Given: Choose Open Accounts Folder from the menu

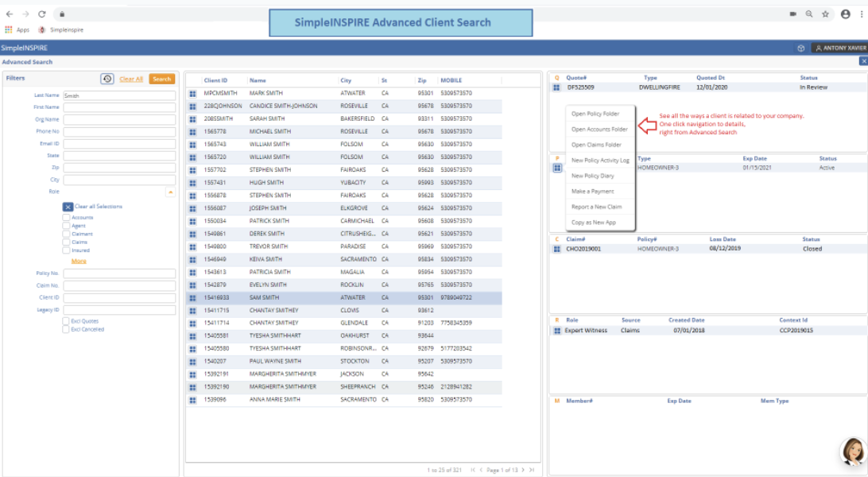Looking at the screenshot, I should (599, 130).
